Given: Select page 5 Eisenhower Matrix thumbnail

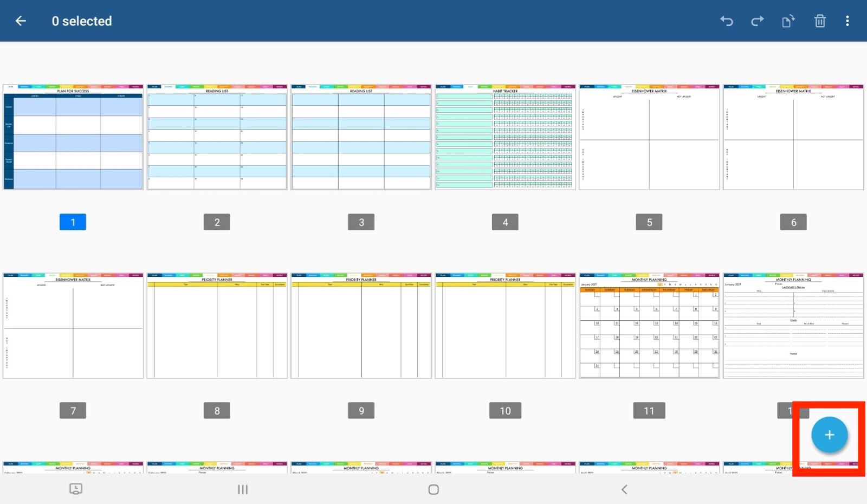Looking at the screenshot, I should coord(649,137).
